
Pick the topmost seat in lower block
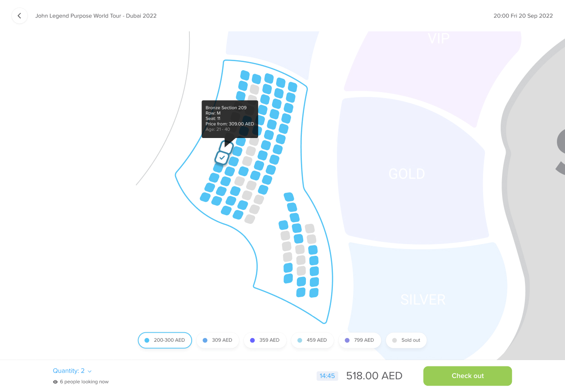289,197
